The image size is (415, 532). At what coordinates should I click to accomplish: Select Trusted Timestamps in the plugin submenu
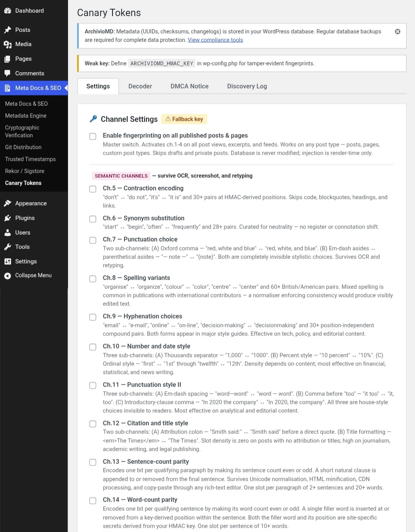click(30, 159)
